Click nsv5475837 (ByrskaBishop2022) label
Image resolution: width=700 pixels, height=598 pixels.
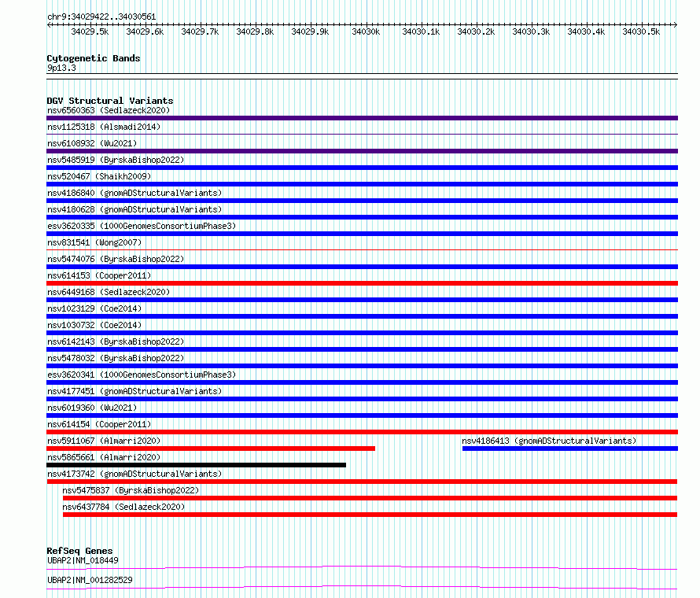131,490
